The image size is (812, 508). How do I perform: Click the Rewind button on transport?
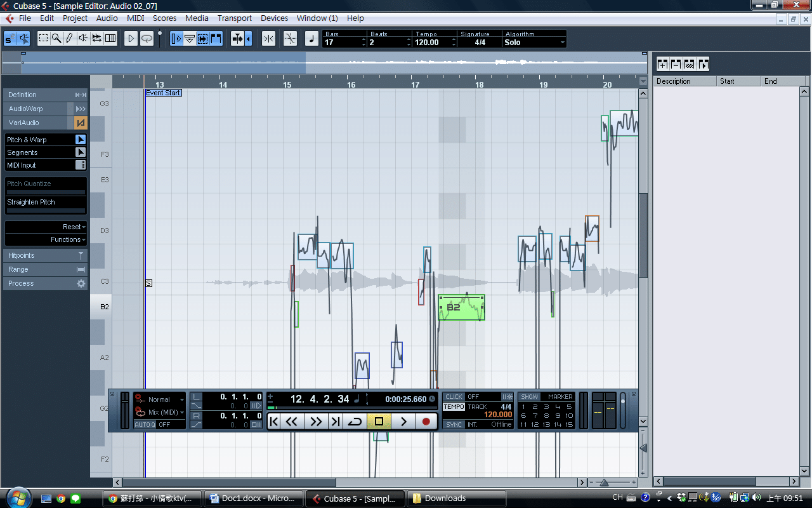pos(291,421)
